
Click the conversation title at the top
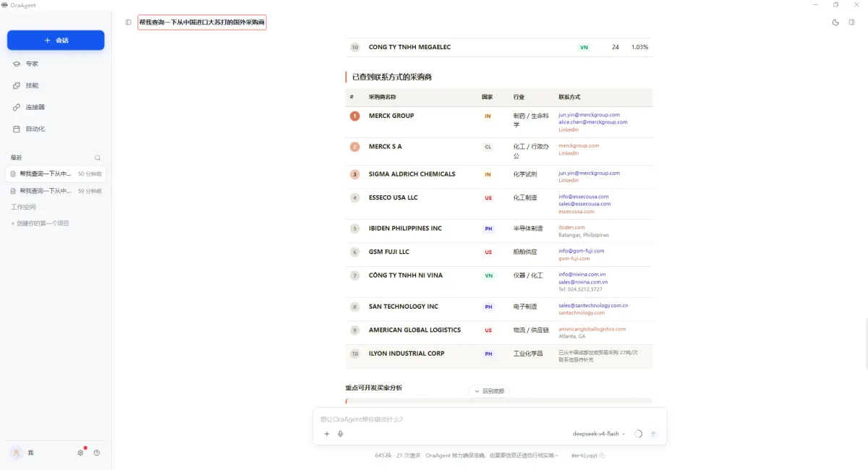202,22
